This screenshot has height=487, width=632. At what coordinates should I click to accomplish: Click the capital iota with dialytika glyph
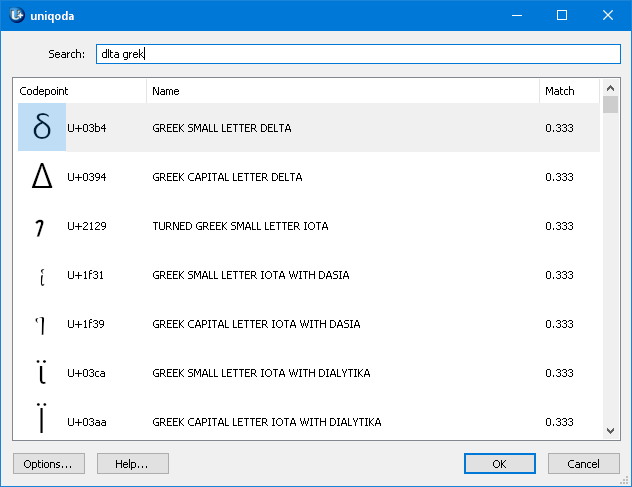pos(42,421)
